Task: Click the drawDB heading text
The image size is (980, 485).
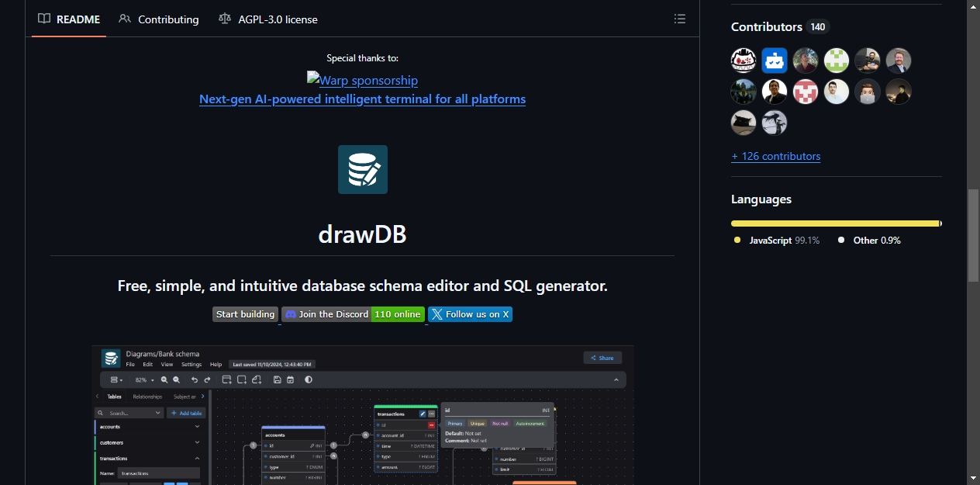Action: click(x=362, y=234)
